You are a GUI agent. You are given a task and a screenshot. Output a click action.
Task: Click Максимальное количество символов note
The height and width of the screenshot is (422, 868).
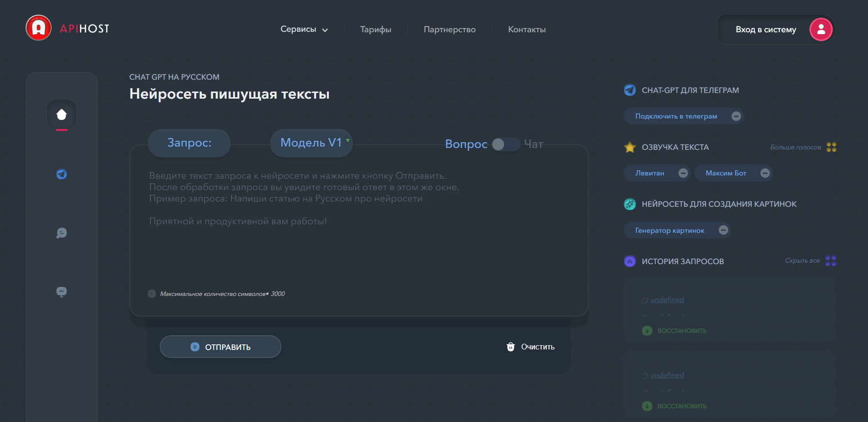pos(222,294)
